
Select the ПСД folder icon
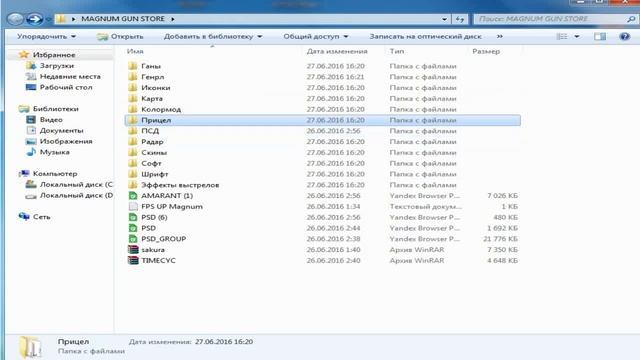pos(132,131)
